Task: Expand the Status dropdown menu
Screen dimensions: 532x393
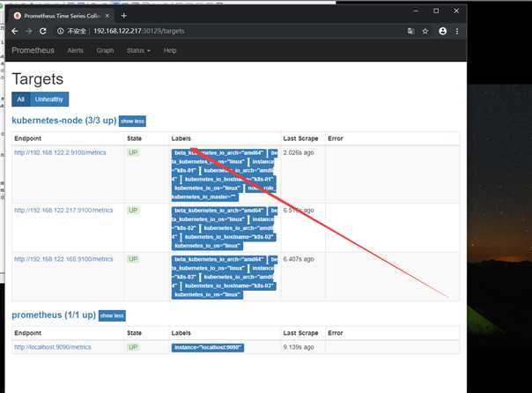Action: 138,50
